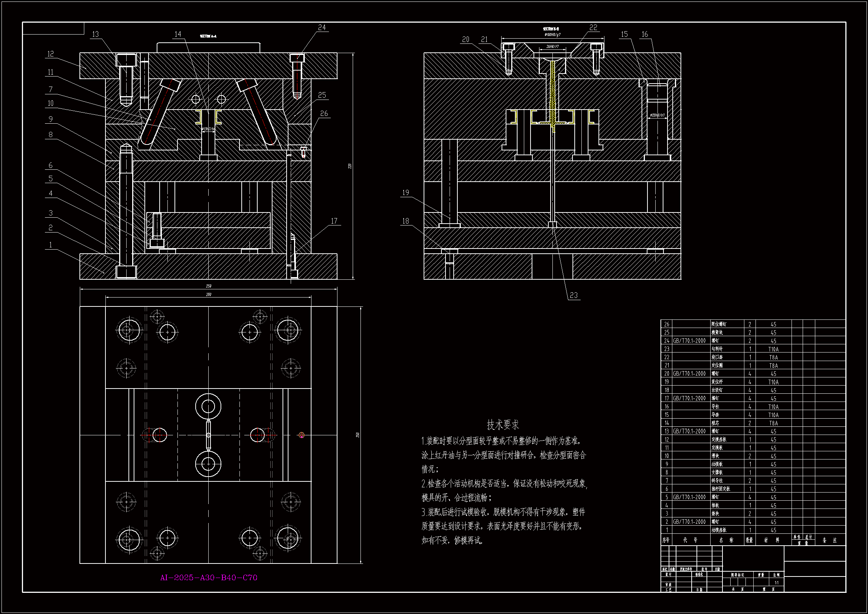Click part callout number 24
868x614 pixels.
(322, 27)
